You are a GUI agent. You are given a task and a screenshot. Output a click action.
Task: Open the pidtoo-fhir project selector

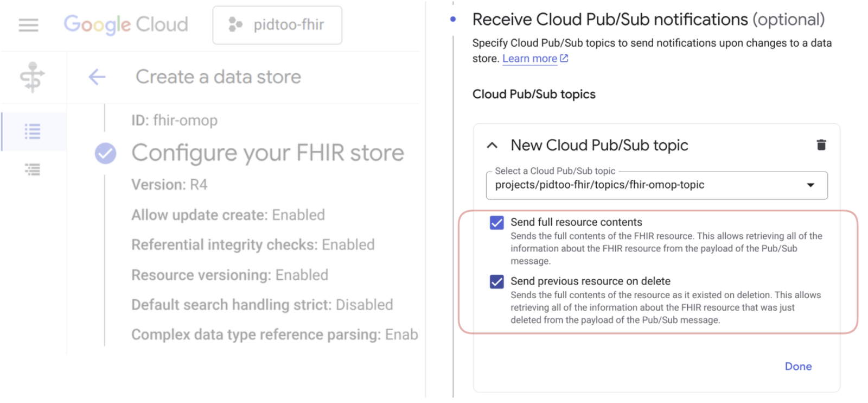pos(277,25)
